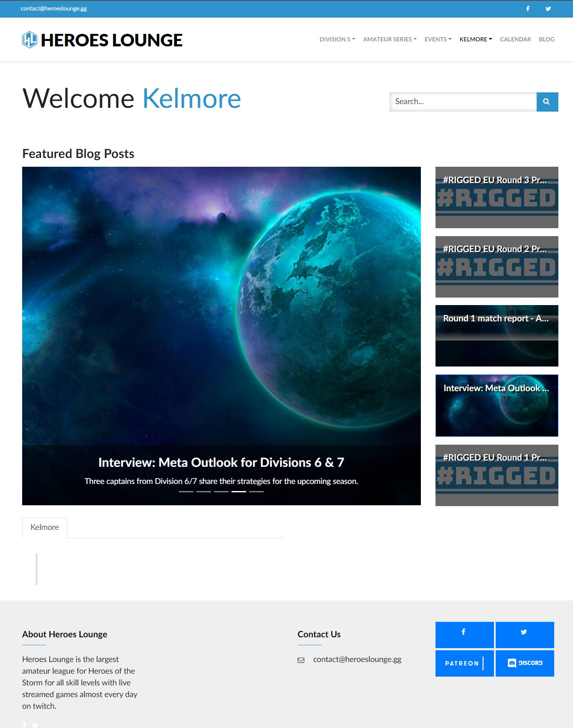Jump to the first carousel slide indicator
This screenshot has height=728, width=573.
[186, 491]
